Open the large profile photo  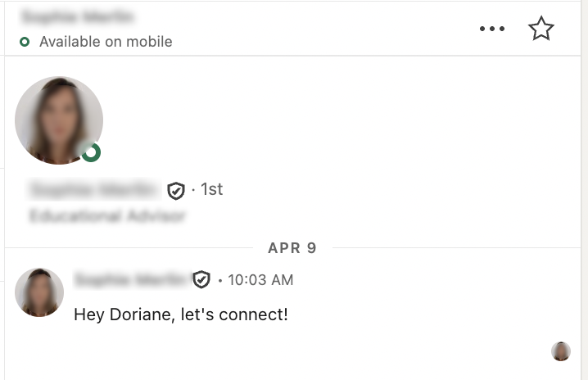click(x=59, y=120)
